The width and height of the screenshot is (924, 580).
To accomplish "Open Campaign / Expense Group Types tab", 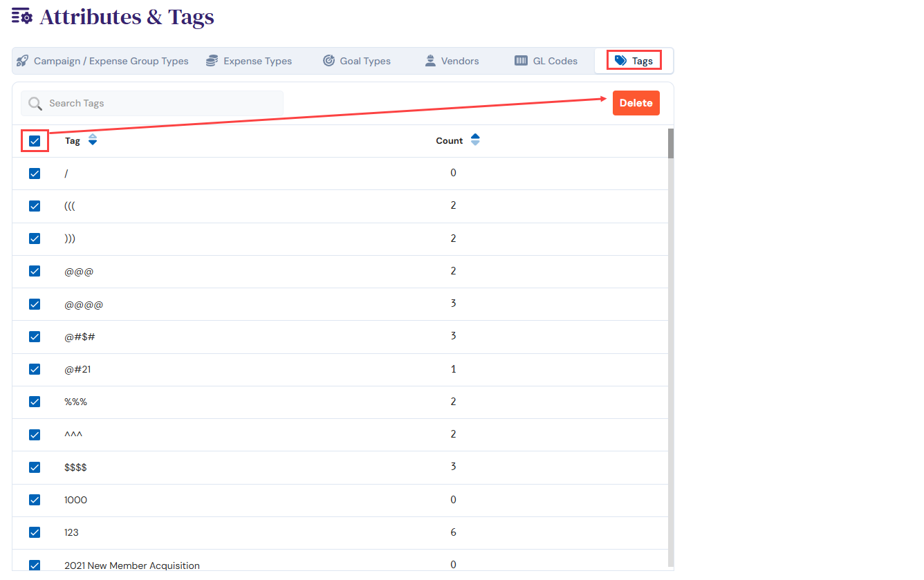I will point(102,61).
